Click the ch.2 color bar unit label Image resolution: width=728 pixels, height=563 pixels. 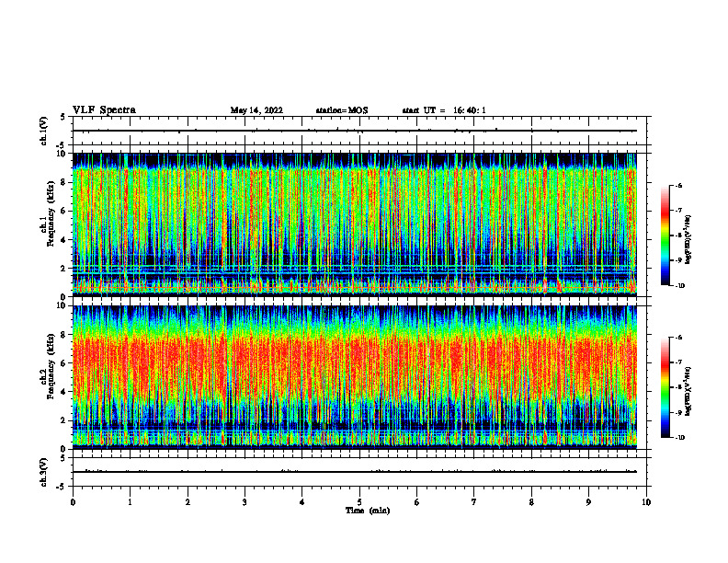tap(688, 392)
